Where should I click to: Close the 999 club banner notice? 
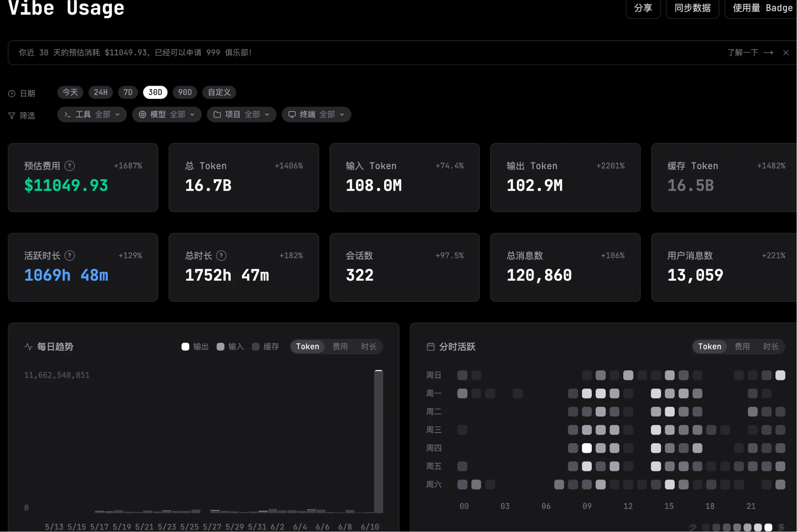pyautogui.click(x=786, y=53)
